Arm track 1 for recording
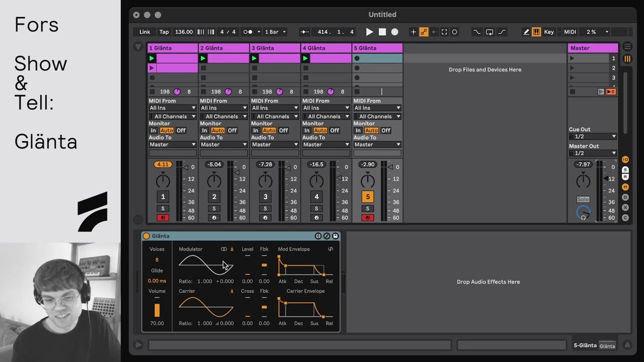644x362 pixels. click(x=163, y=218)
